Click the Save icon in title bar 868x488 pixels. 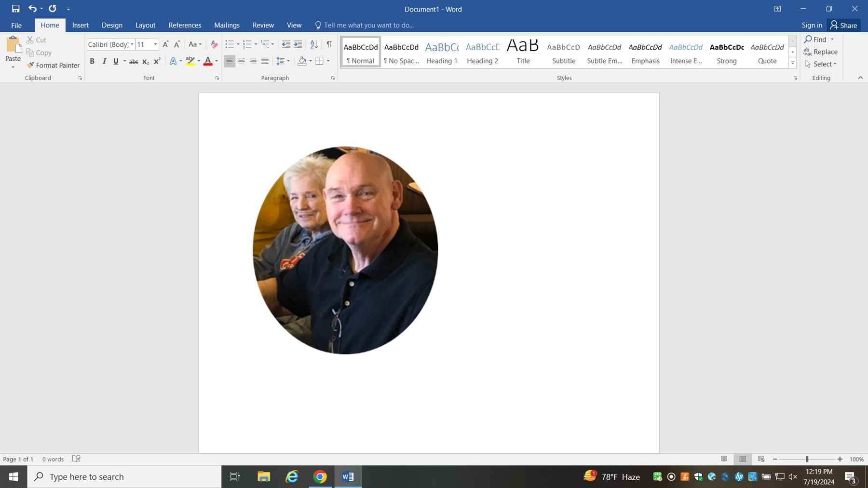15,9
